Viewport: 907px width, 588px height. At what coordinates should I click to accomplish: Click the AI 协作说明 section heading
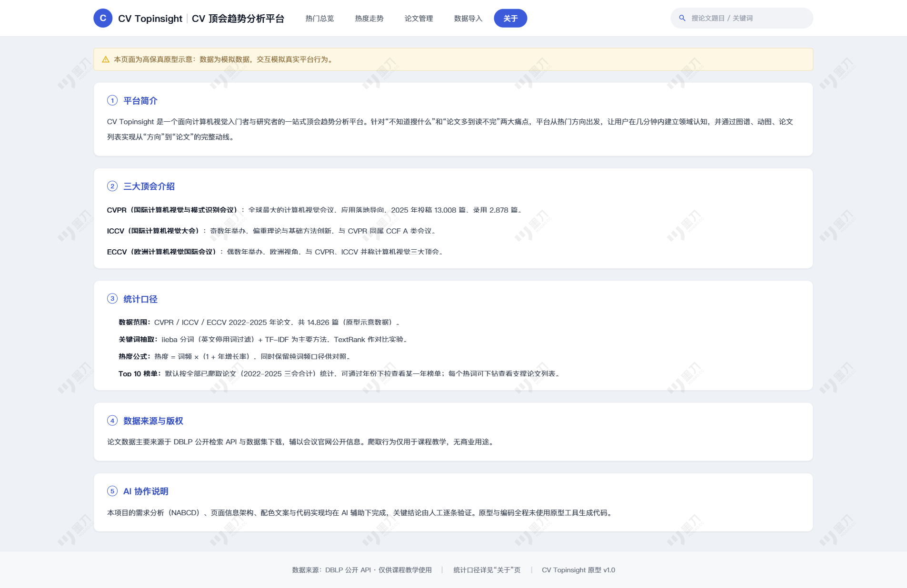pos(146,491)
